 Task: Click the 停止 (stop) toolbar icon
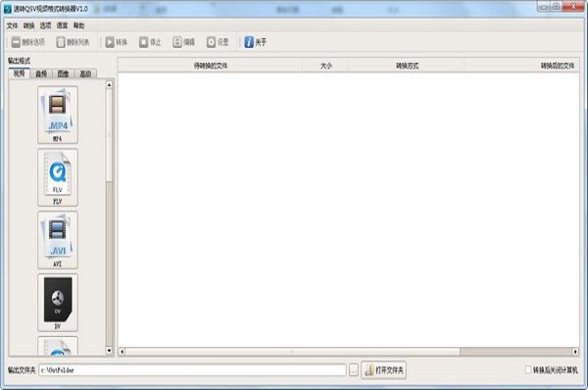coord(143,42)
